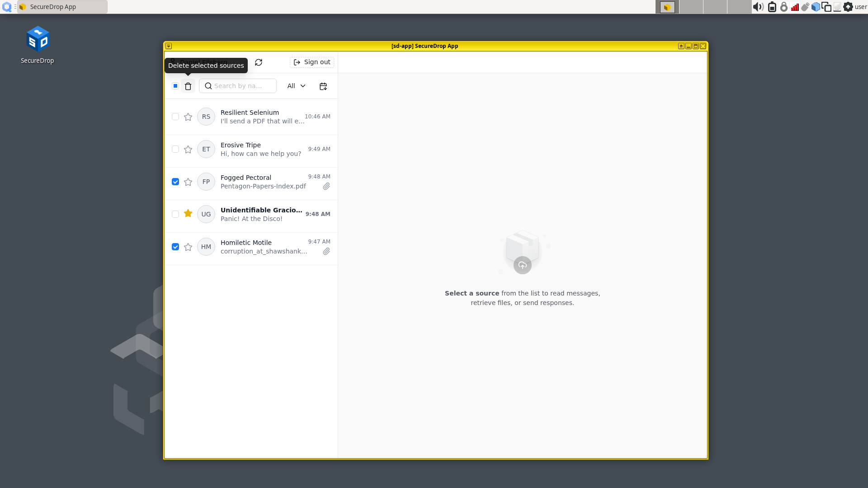The image size is (868, 488).
Task: Open the volume control in the tray
Action: [759, 7]
